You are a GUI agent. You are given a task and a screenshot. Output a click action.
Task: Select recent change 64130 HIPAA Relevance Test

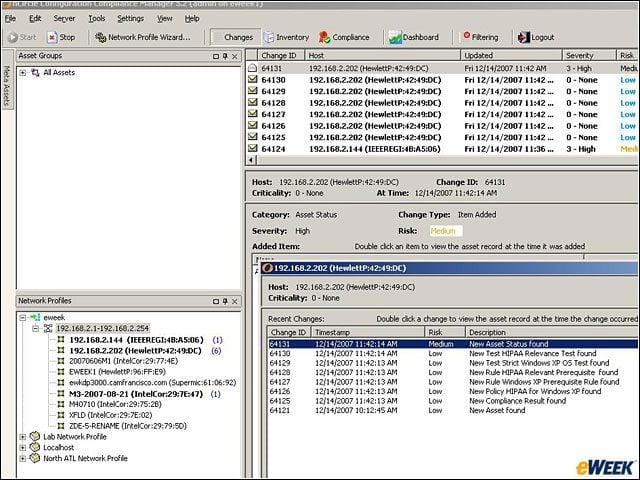click(x=452, y=353)
